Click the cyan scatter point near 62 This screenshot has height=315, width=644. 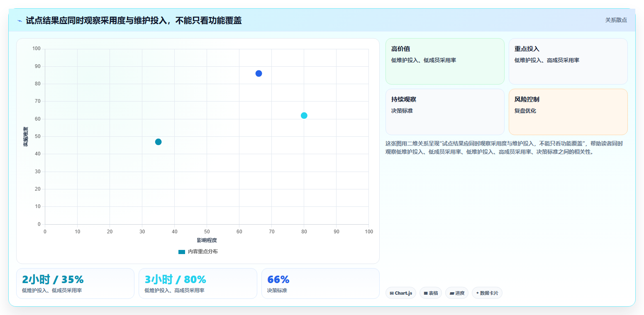(x=304, y=115)
